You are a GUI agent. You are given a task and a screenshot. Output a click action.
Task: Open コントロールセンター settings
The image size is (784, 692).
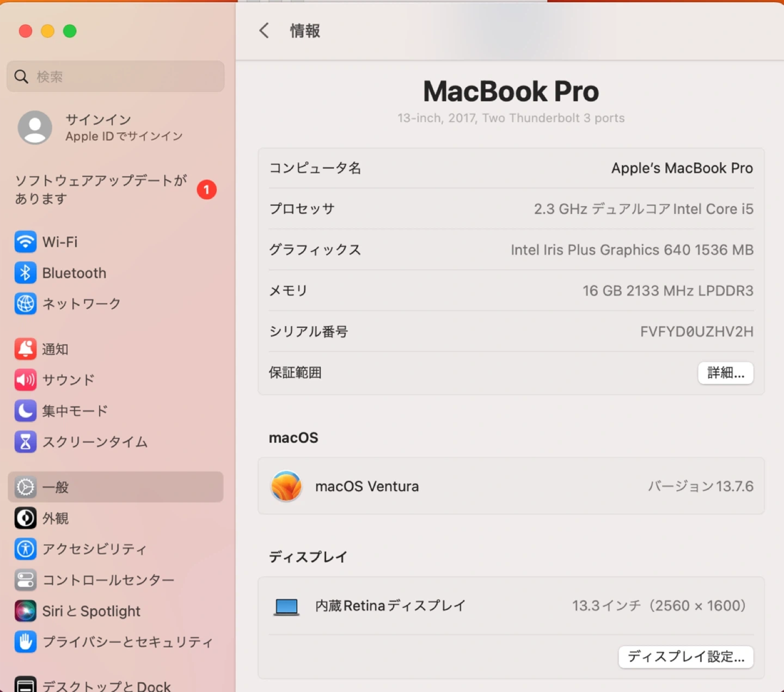point(108,580)
